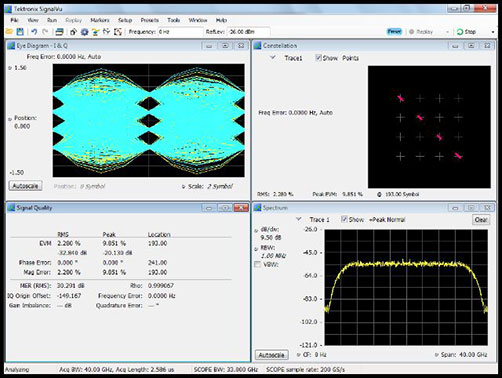Viewport: 502px width, 378px height.
Task: Open the dropdown arrow right of Stop
Action: 493,32
